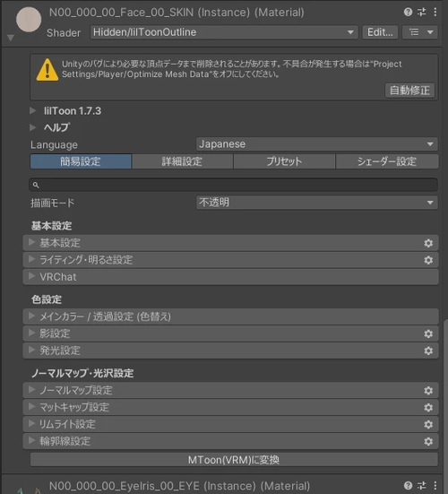Click gear icon on 基本設定 row
This screenshot has width=448, height=494.
coord(428,243)
